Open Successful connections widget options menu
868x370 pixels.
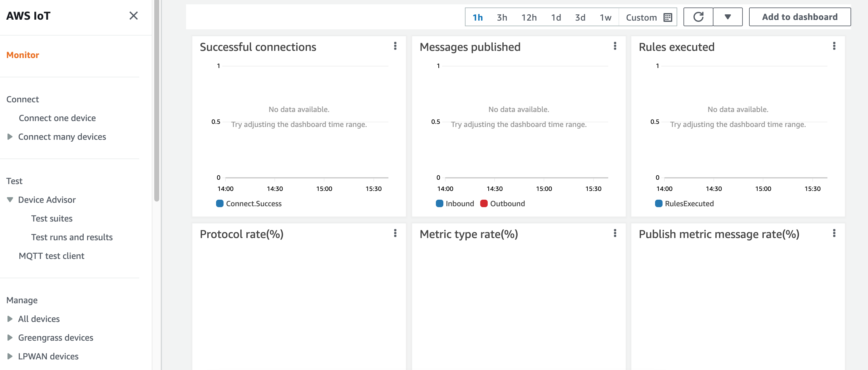[x=395, y=46]
